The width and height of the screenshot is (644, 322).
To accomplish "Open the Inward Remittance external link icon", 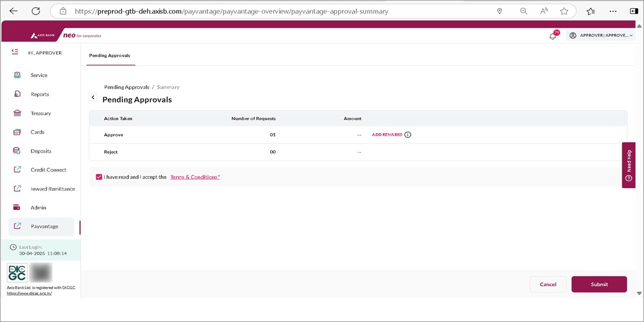I will [x=17, y=188].
